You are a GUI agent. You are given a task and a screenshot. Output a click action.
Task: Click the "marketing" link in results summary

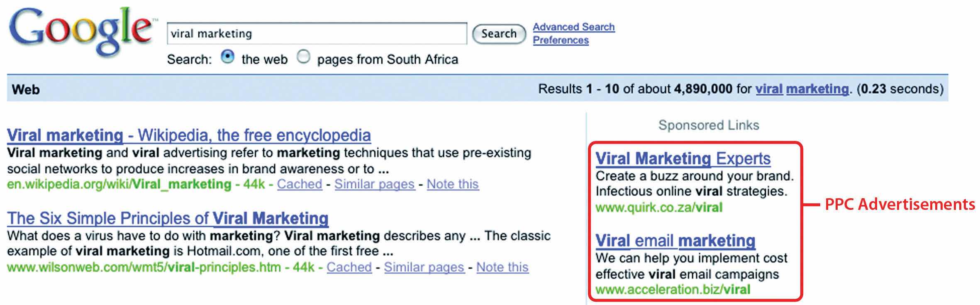817,89
